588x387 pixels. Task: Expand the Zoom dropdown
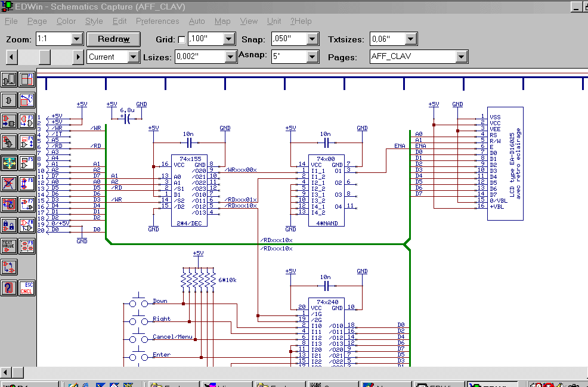tap(76, 39)
